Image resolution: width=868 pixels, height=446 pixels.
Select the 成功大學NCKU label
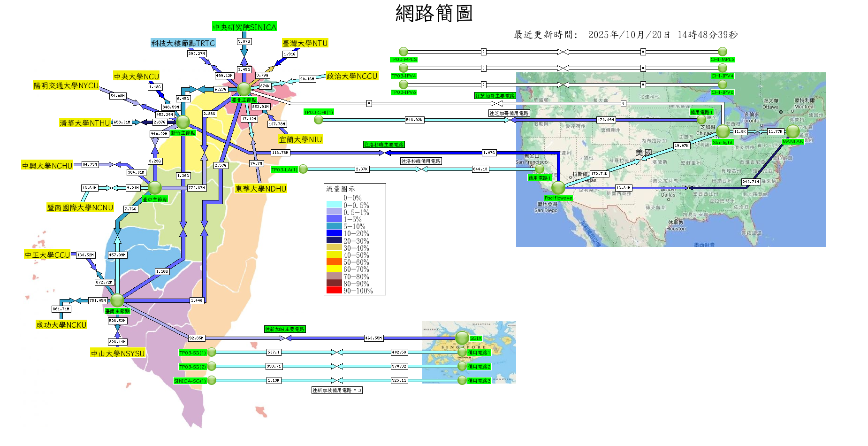tap(61, 325)
